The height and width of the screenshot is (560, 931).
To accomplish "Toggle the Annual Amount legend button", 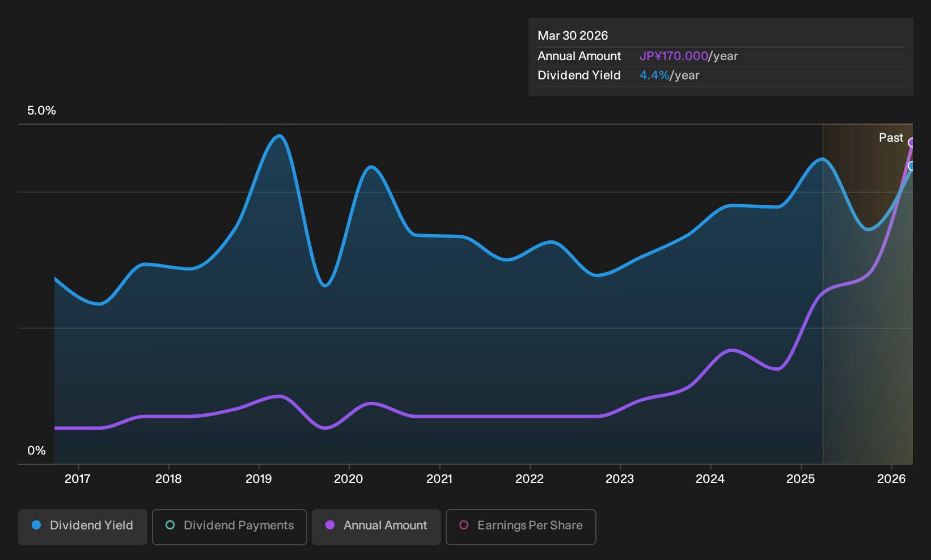I will click(x=376, y=527).
